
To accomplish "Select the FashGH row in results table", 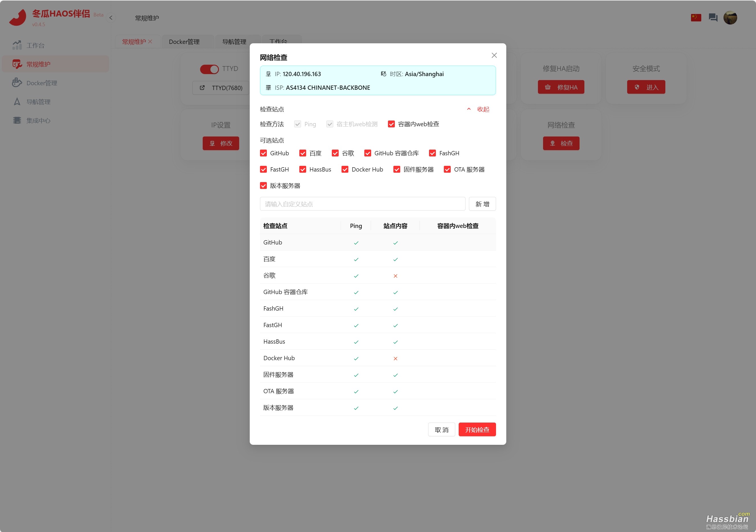I will tap(378, 309).
